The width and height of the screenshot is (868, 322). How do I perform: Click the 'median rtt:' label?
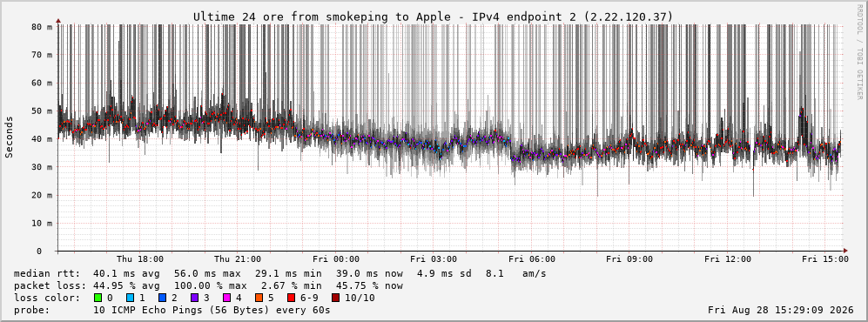tap(46, 274)
